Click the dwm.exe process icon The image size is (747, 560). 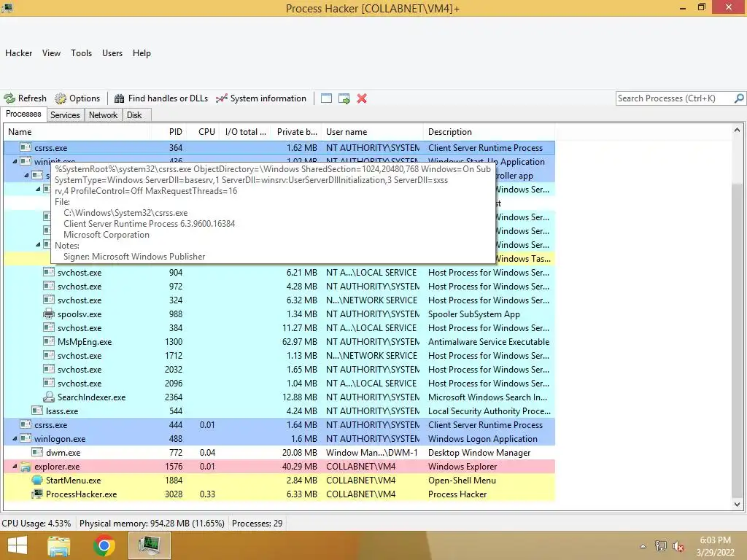click(x=37, y=452)
